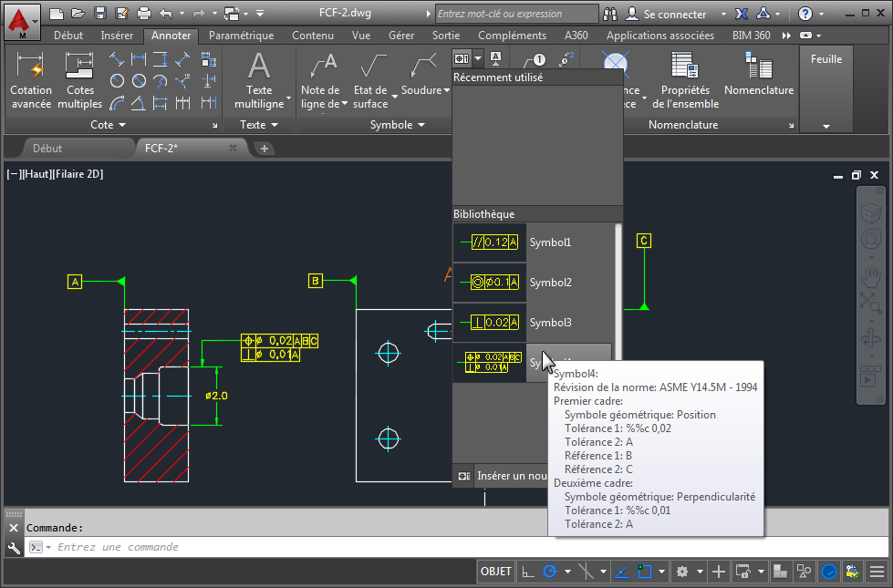Toggle isometric drafting in status bar
893x588 pixels.
(x=586, y=572)
